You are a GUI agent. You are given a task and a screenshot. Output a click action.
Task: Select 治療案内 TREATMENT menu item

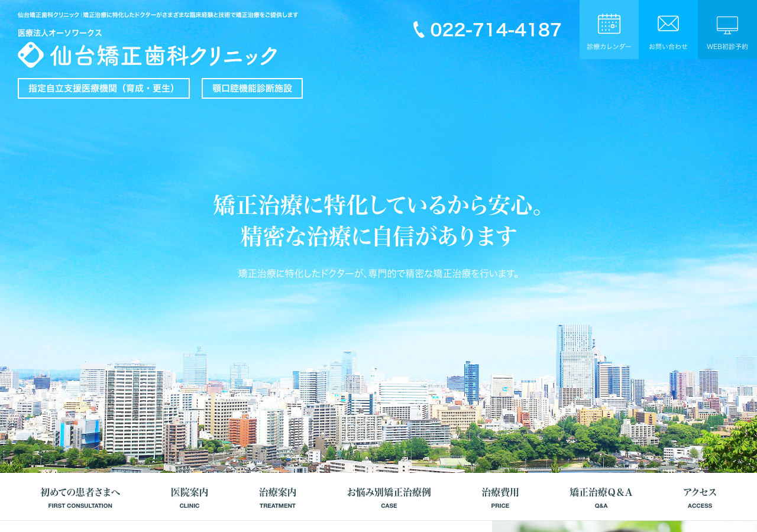(x=277, y=497)
